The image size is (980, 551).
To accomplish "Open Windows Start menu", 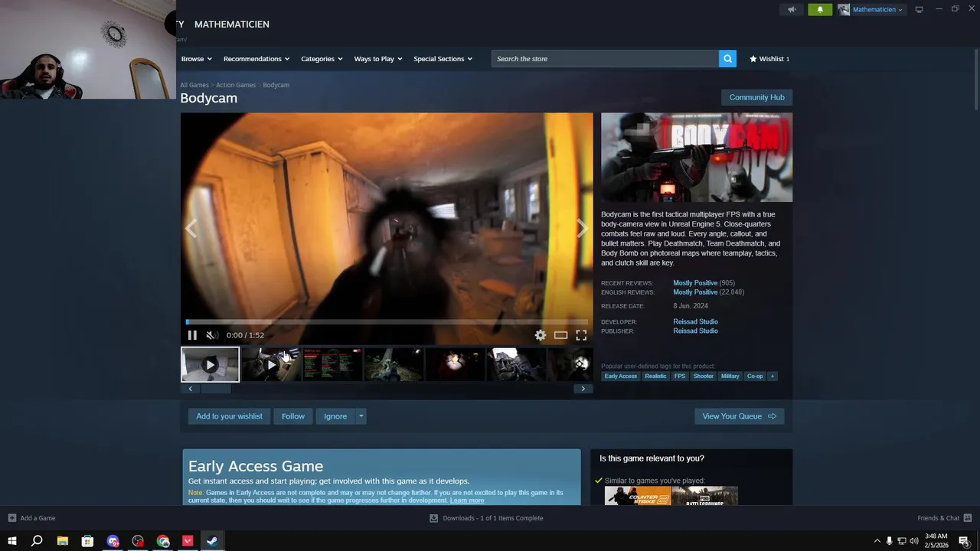I will click(12, 541).
